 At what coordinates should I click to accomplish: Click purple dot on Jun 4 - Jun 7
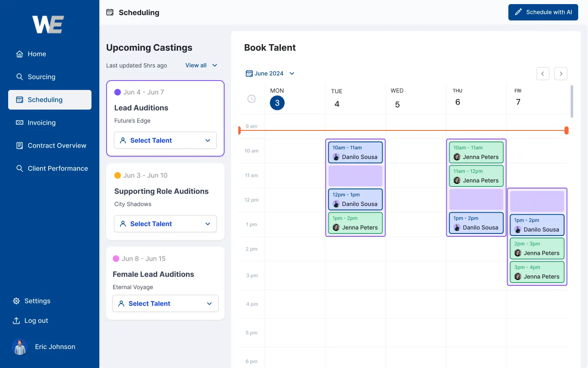(118, 92)
